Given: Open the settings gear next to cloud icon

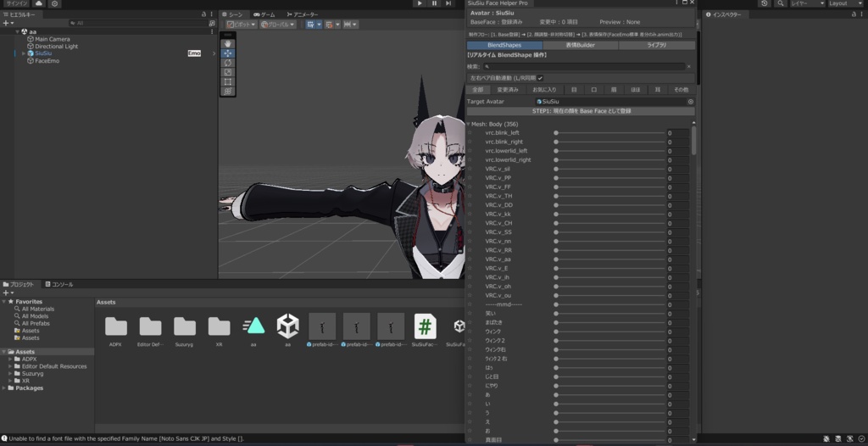Looking at the screenshot, I should [x=54, y=3].
